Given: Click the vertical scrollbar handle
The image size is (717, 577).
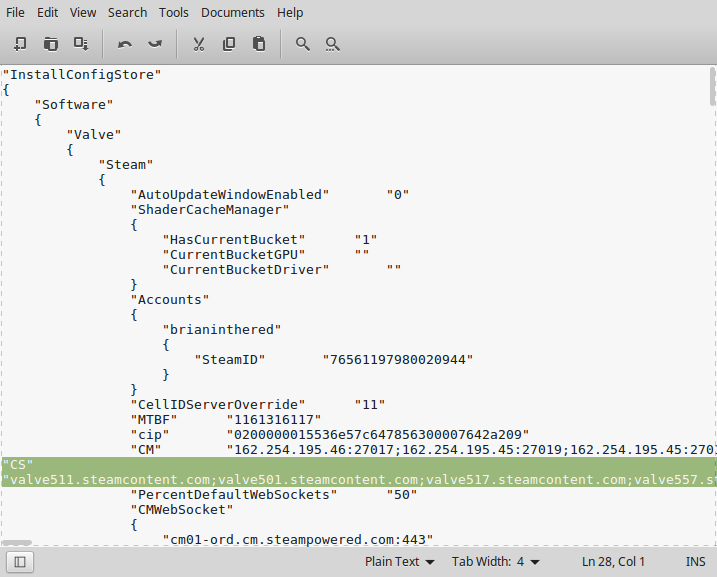Looking at the screenshot, I should (712, 86).
